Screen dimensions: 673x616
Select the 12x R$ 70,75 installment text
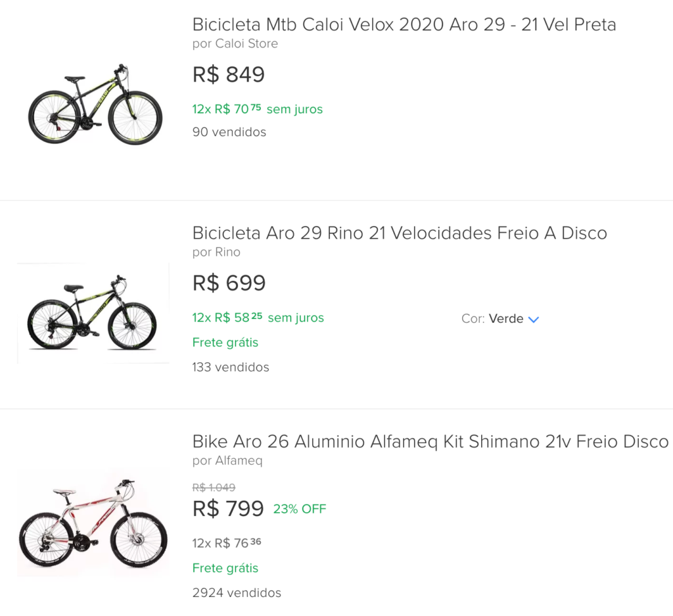257,109
